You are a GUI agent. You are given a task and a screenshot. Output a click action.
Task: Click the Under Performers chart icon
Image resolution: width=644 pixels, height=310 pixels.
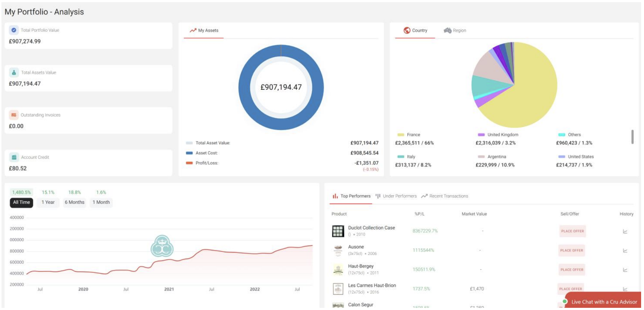pos(378,196)
